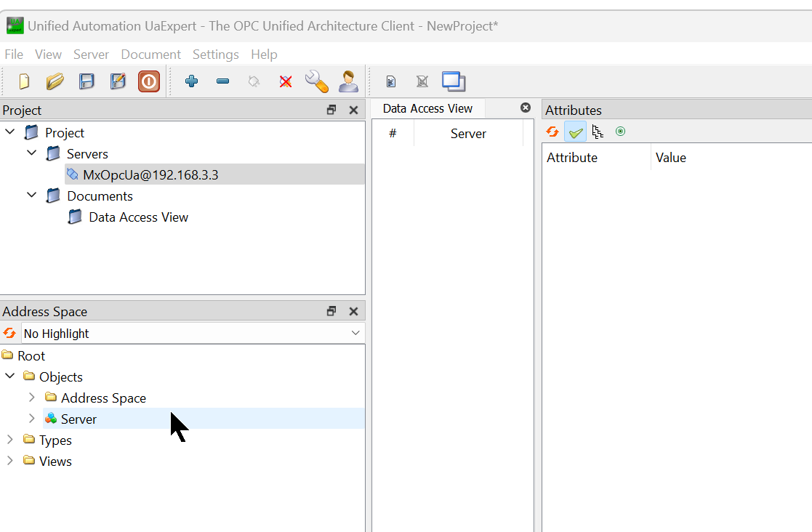Open the Settings menu
This screenshot has width=812, height=532.
tap(215, 55)
